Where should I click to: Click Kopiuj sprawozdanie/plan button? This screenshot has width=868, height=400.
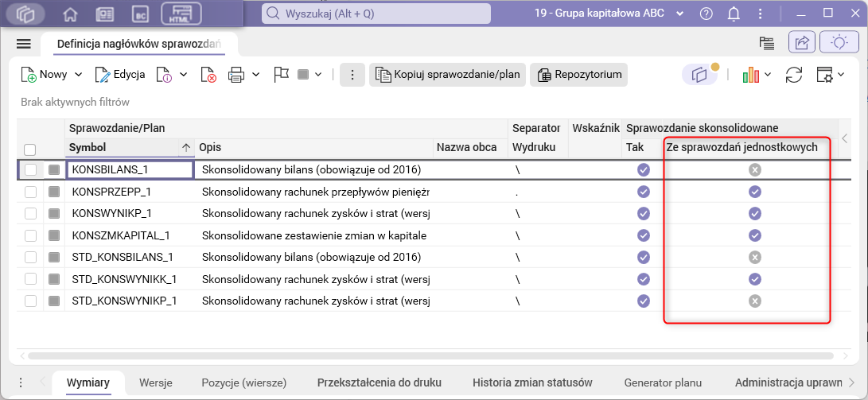pyautogui.click(x=447, y=75)
